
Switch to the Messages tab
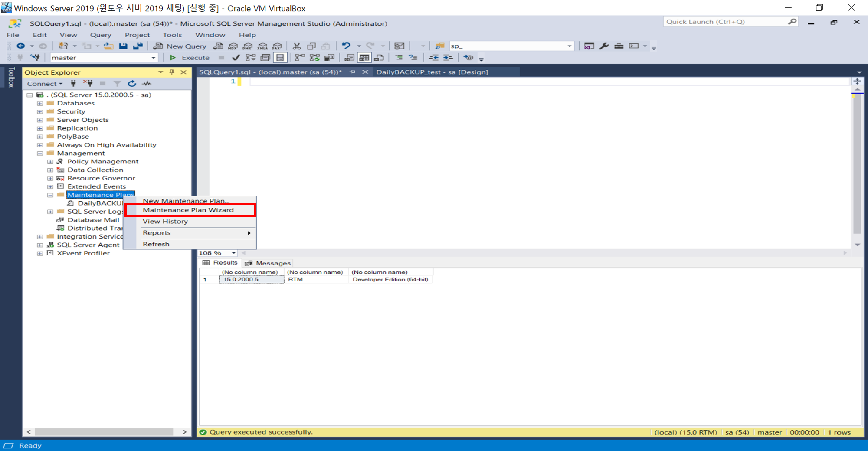point(268,263)
